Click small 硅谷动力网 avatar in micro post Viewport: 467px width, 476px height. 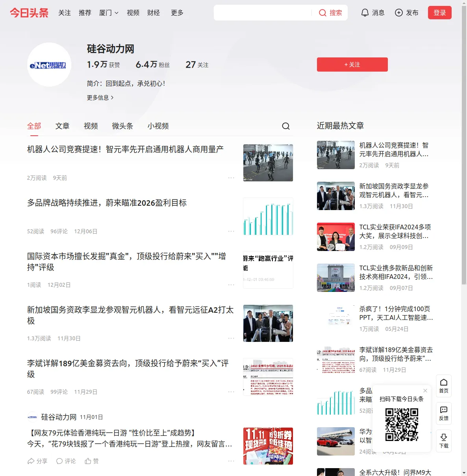pyautogui.click(x=32, y=417)
